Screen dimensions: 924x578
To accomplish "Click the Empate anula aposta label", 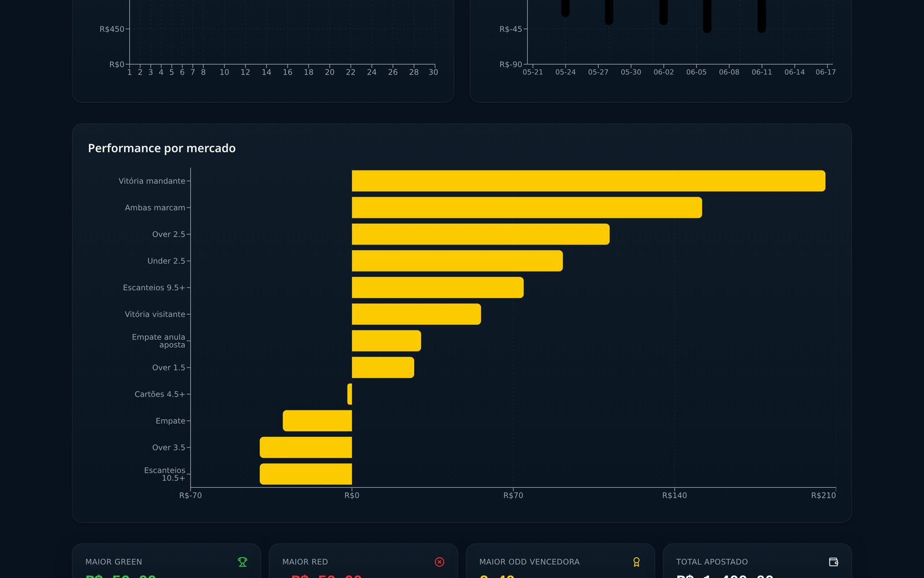I will coord(159,341).
